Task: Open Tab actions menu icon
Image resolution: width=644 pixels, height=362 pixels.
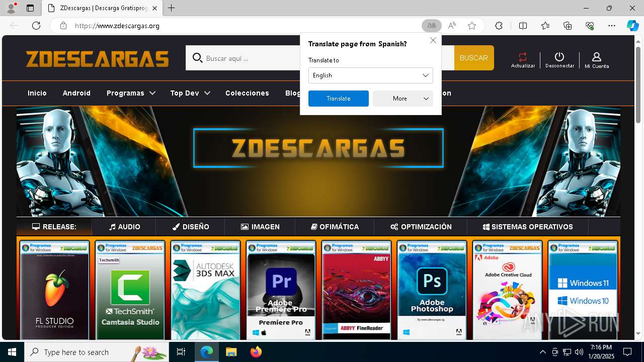Action: tap(30, 8)
